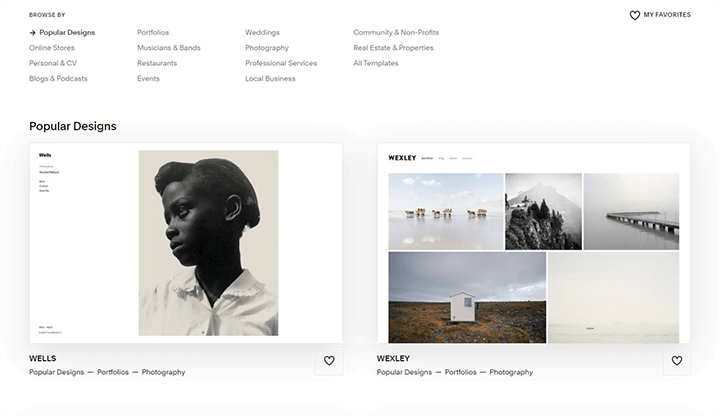Favorite the Wells template heart icon
The width and height of the screenshot is (720, 416).
click(x=329, y=361)
